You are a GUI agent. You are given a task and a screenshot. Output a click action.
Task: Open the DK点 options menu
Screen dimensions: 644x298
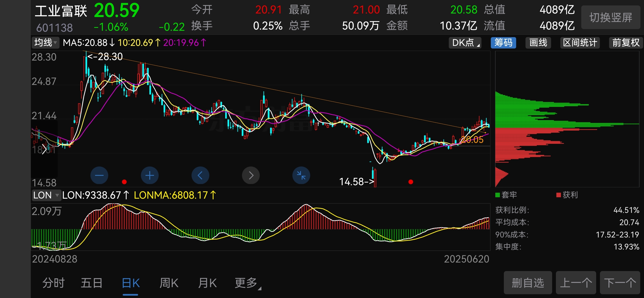pos(465,43)
